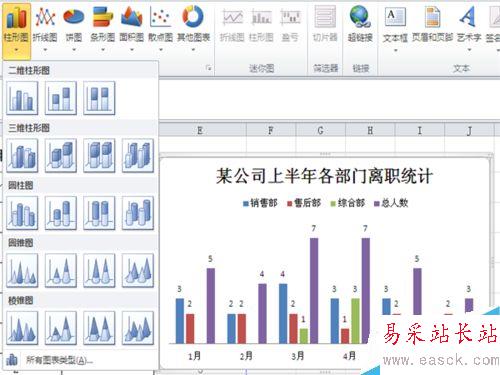500x375 pixels.
Task: Select 3D cylinder chart under 圆柱图
Action: click(x=138, y=213)
